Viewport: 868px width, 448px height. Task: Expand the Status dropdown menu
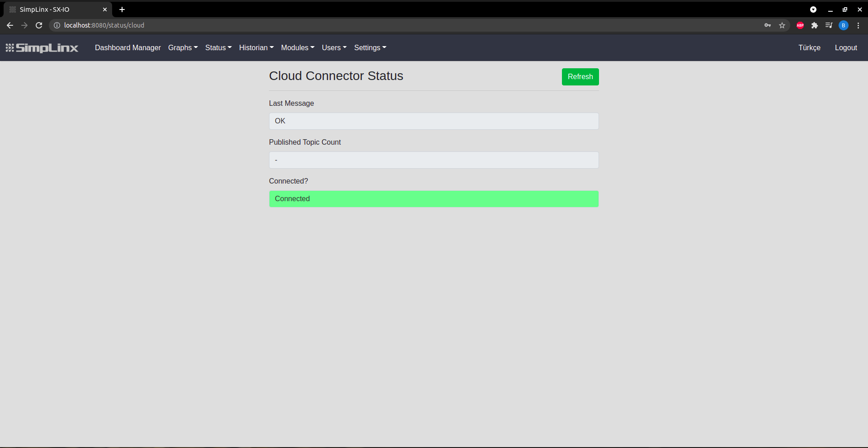[218, 48]
